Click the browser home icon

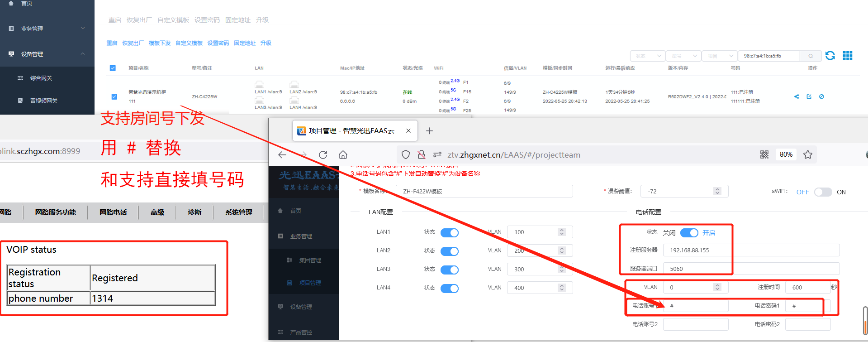point(343,155)
